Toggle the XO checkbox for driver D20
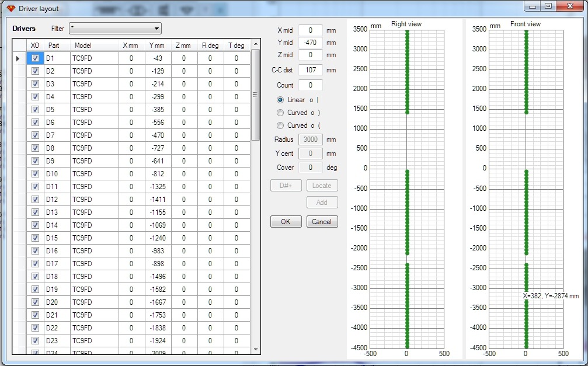 tap(35, 302)
